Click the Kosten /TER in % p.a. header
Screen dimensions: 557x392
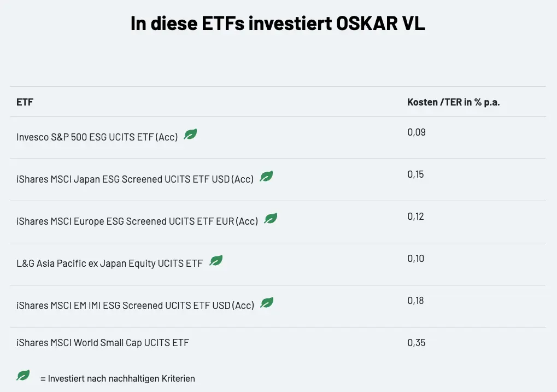click(453, 102)
